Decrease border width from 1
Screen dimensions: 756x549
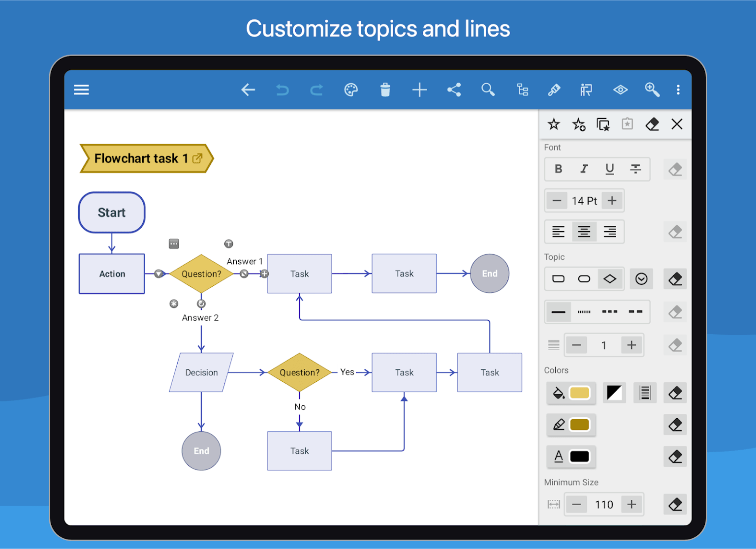tap(576, 345)
